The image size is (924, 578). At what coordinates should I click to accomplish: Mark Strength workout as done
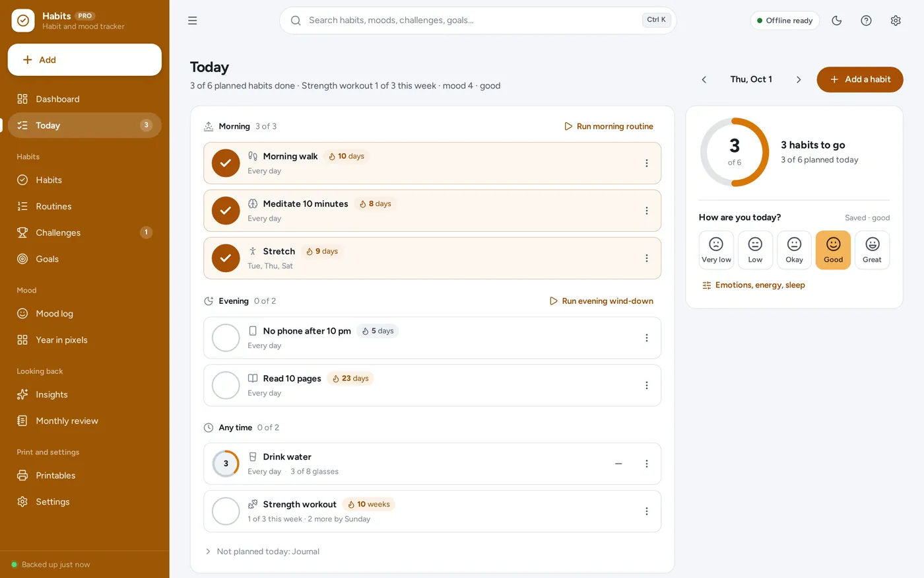pos(226,511)
